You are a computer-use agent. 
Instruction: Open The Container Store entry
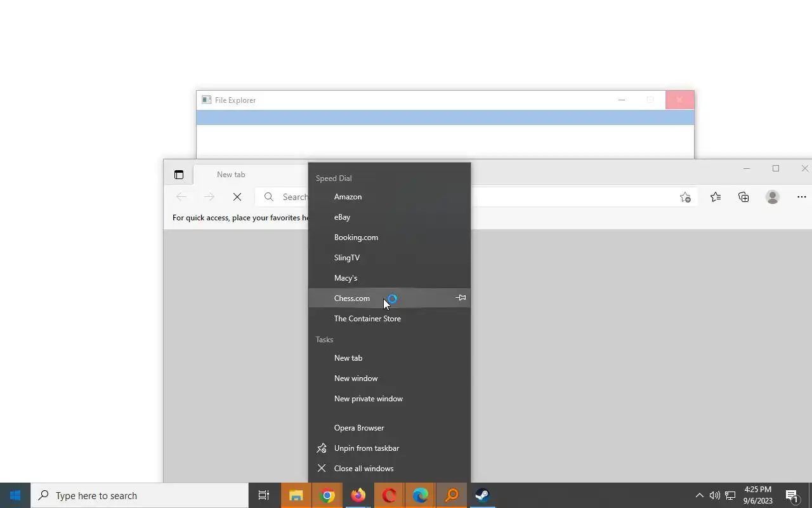389,319
